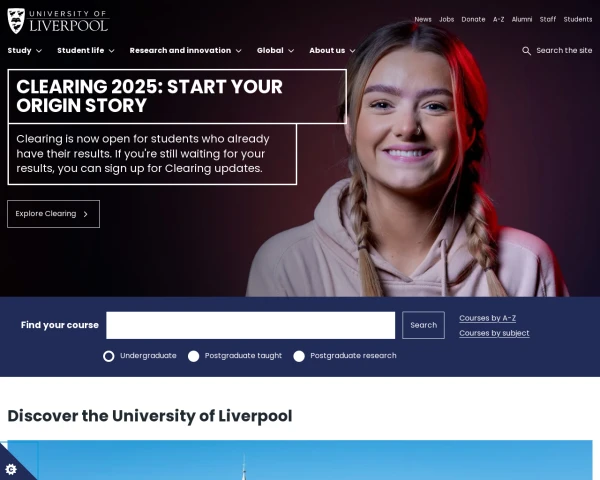
Task: Click the Postgraduate taught label text
Action: point(243,356)
